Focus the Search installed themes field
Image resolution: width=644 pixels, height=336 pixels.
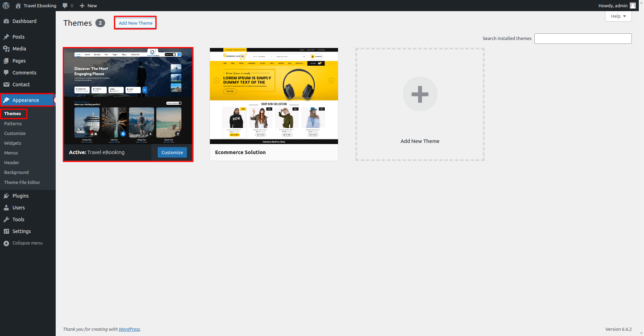[x=583, y=39]
